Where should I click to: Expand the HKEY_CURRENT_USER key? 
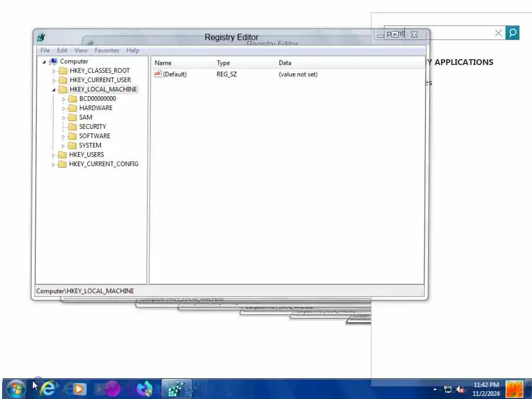(x=54, y=81)
